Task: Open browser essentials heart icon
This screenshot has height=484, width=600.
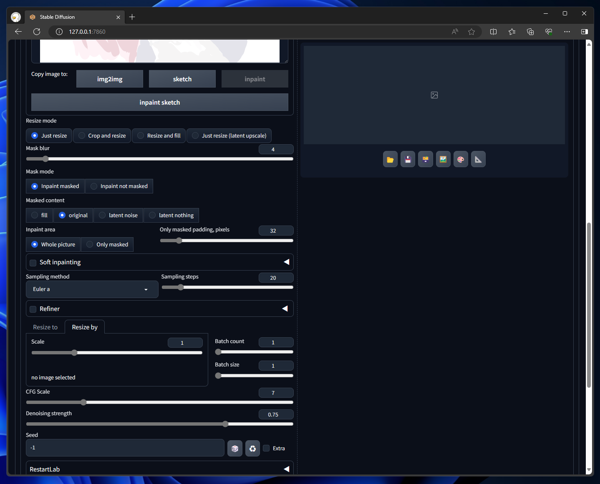Action: pos(549,32)
